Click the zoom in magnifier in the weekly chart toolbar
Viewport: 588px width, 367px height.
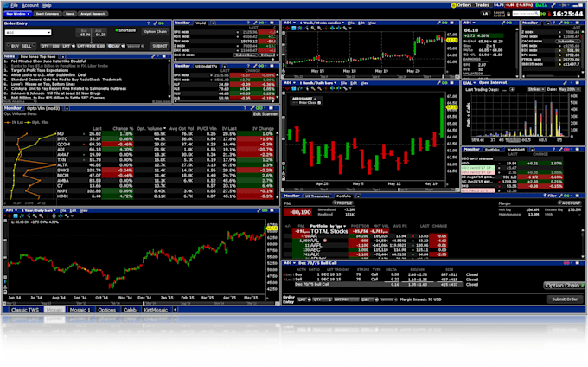[313, 29]
